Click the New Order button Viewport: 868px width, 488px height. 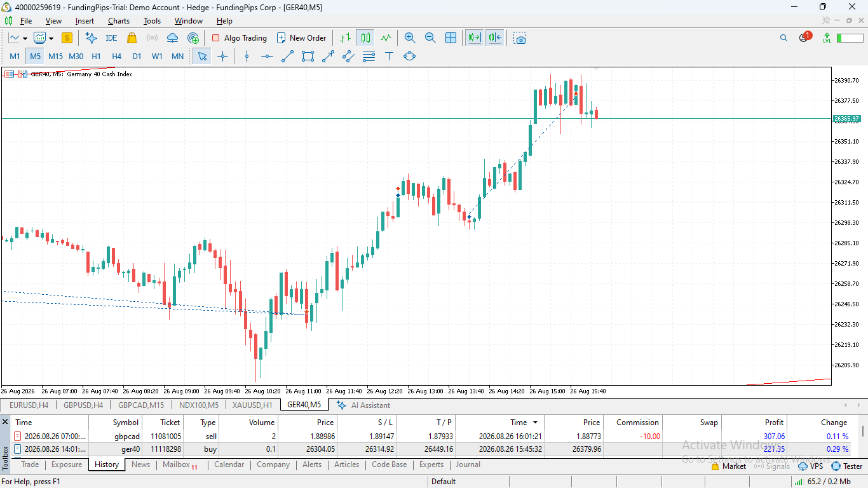pos(301,38)
